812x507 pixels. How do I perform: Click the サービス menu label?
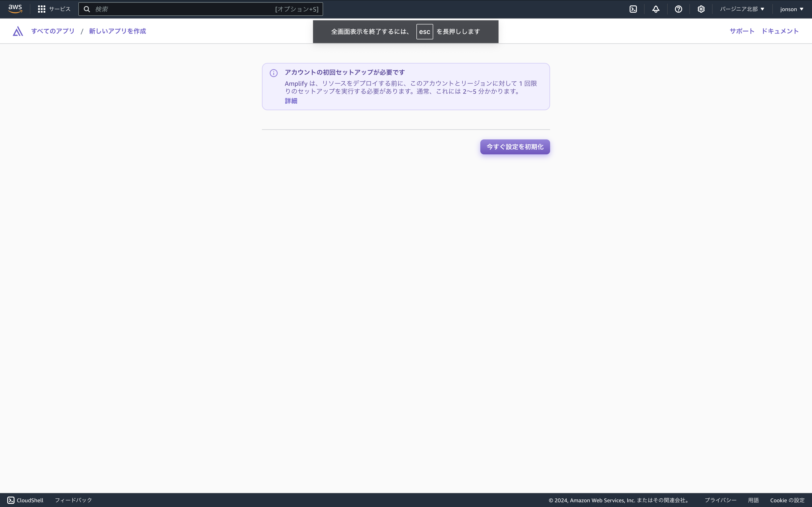tap(60, 9)
